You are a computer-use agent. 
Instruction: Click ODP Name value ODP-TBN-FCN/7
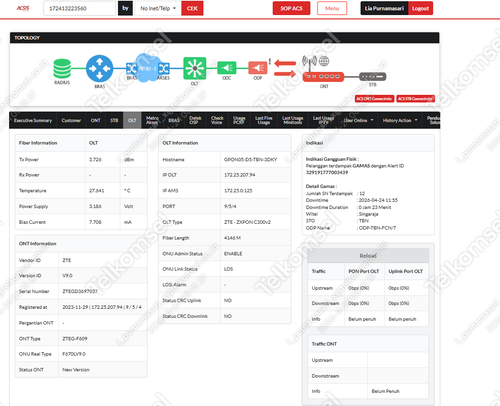click(x=378, y=228)
